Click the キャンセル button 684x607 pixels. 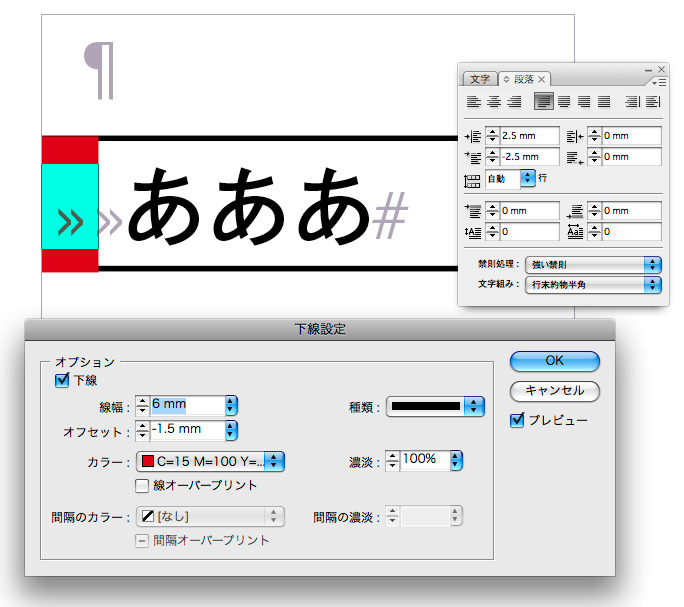(x=554, y=391)
